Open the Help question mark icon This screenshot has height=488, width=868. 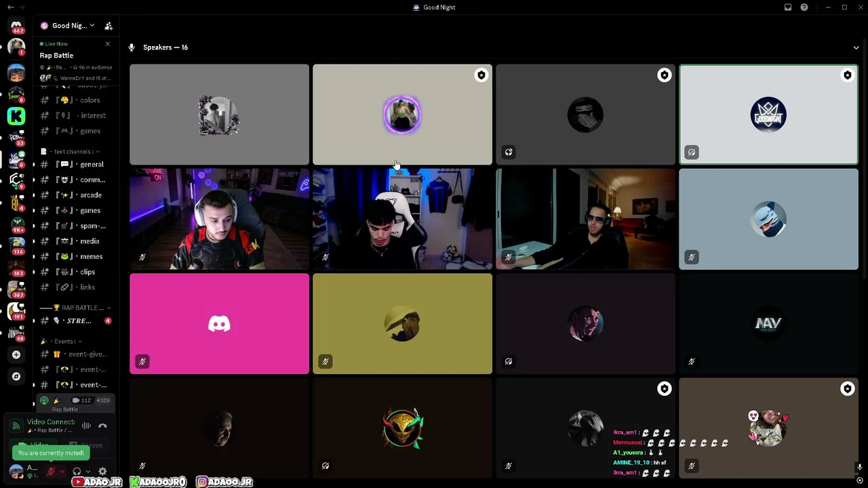(x=804, y=7)
